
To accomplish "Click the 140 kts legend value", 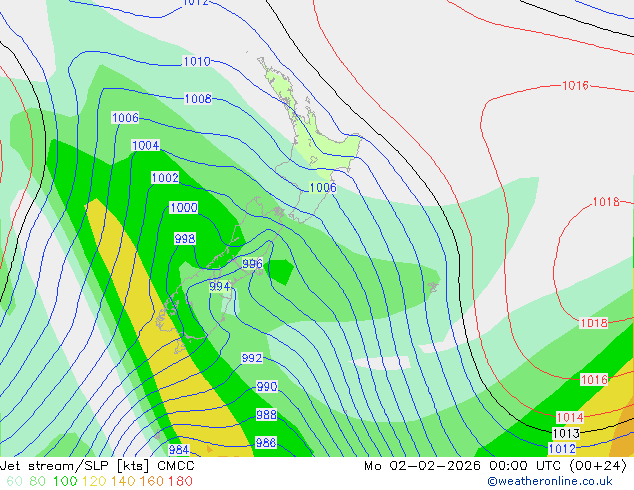I will tap(123, 481).
